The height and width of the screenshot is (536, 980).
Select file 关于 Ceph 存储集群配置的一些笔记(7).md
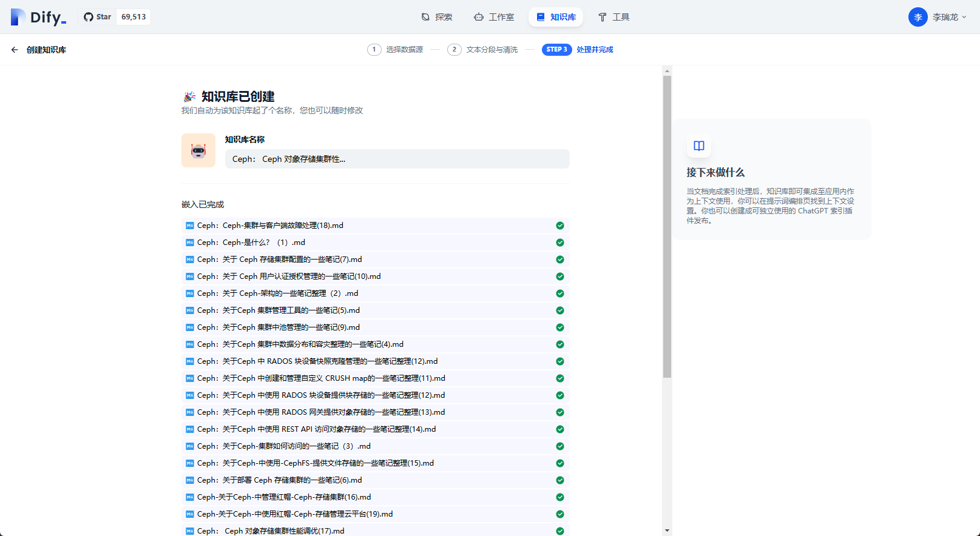375,260
